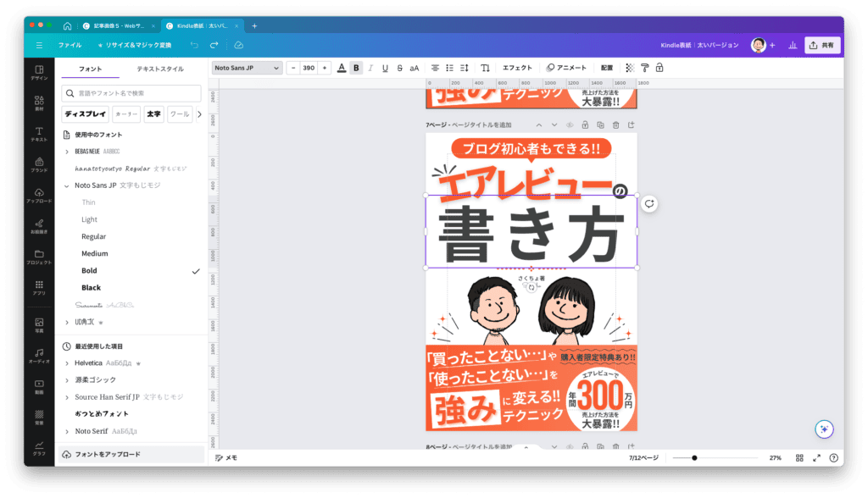Screen dimensions: 868x498
Task: Open the グラフ (Charts) sidebar panel
Action: 39,448
